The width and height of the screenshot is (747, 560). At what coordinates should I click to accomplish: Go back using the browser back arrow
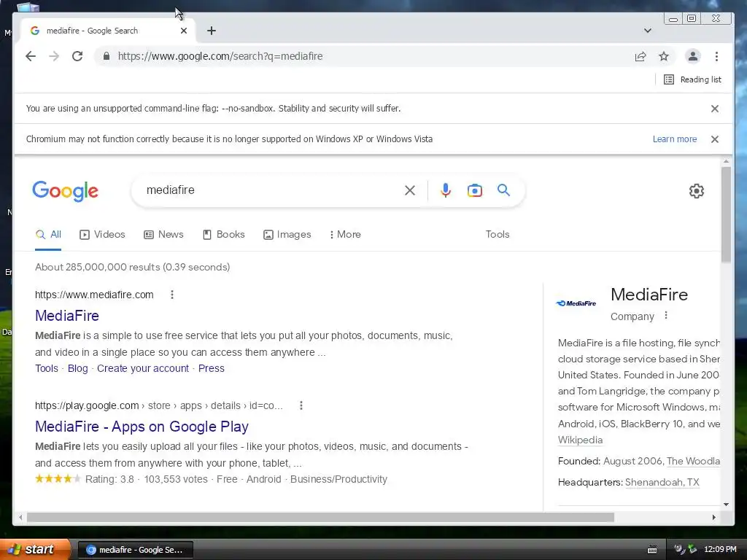coord(31,56)
